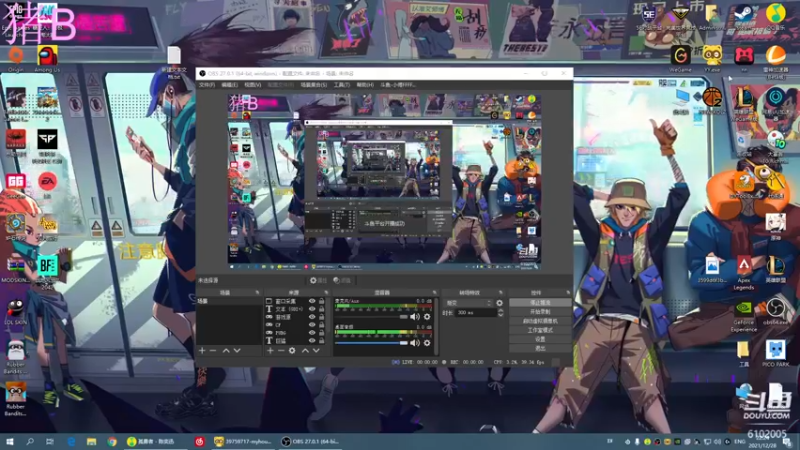Click the 启动虚拟摄像机 button
800x450 pixels.
[540, 321]
